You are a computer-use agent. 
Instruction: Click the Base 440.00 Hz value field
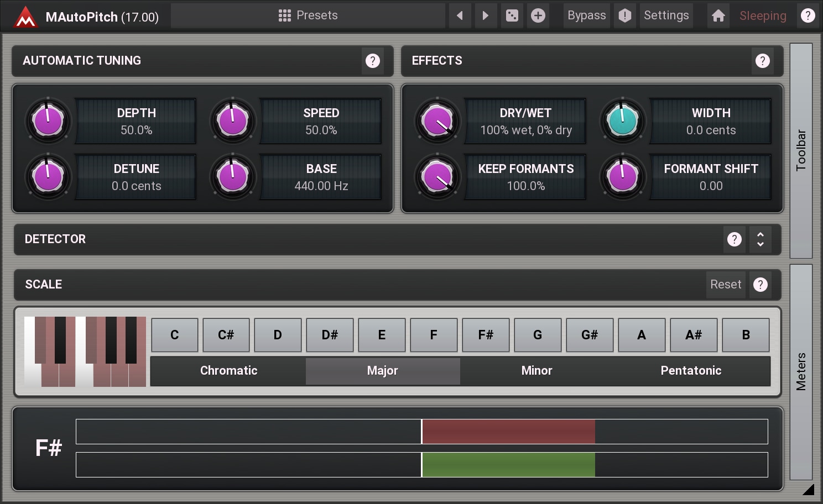click(321, 177)
